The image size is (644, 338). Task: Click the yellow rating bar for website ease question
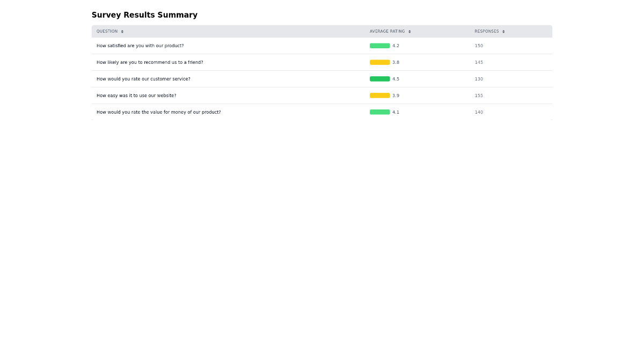click(379, 95)
